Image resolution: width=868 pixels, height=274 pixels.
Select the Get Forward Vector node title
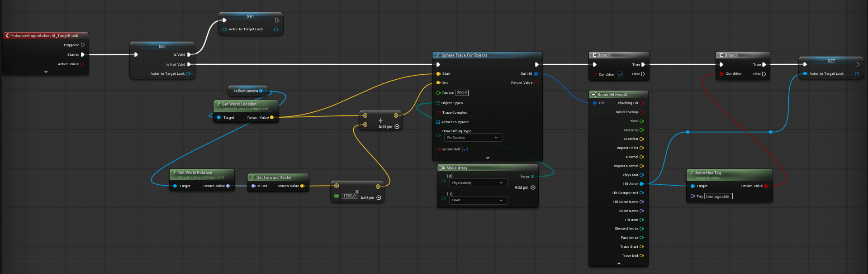274,178
